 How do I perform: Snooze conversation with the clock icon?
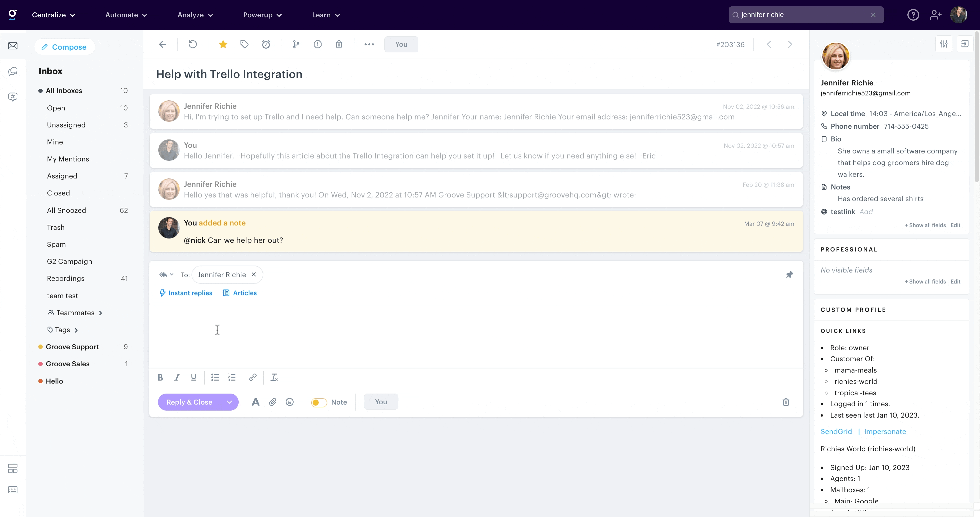266,45
